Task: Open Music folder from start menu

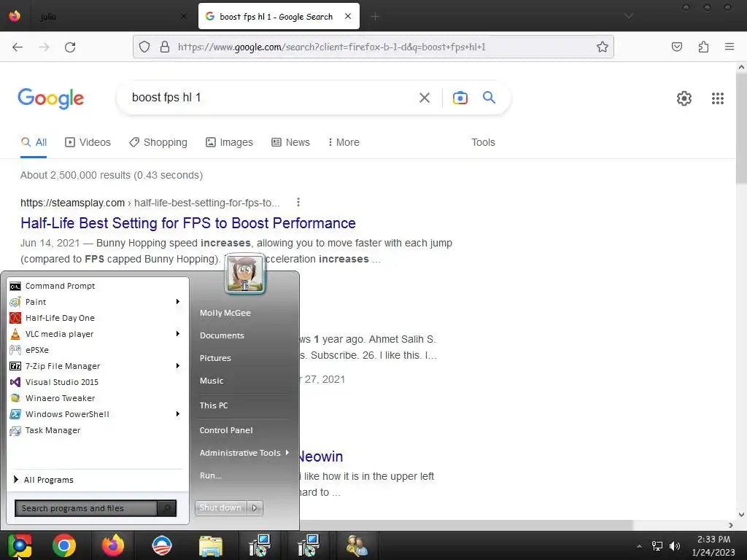Action: [x=211, y=381]
